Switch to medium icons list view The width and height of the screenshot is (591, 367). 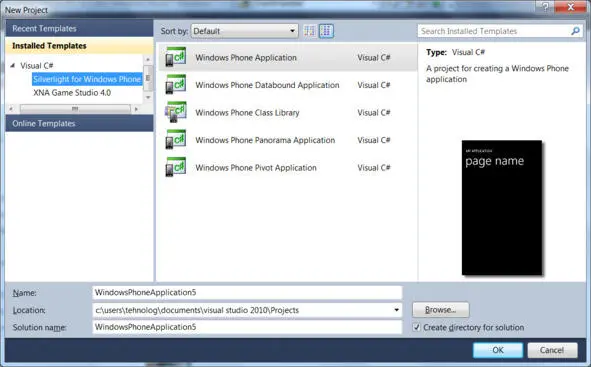(x=326, y=31)
